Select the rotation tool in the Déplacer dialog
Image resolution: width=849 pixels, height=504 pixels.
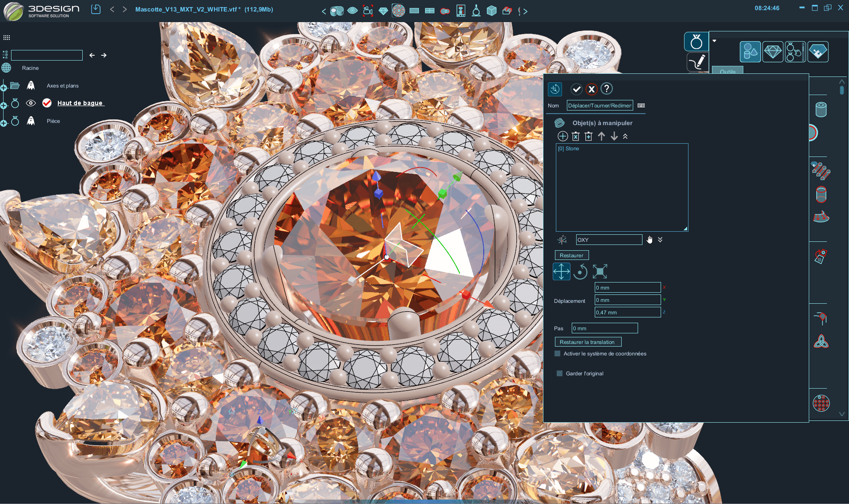[x=581, y=271]
